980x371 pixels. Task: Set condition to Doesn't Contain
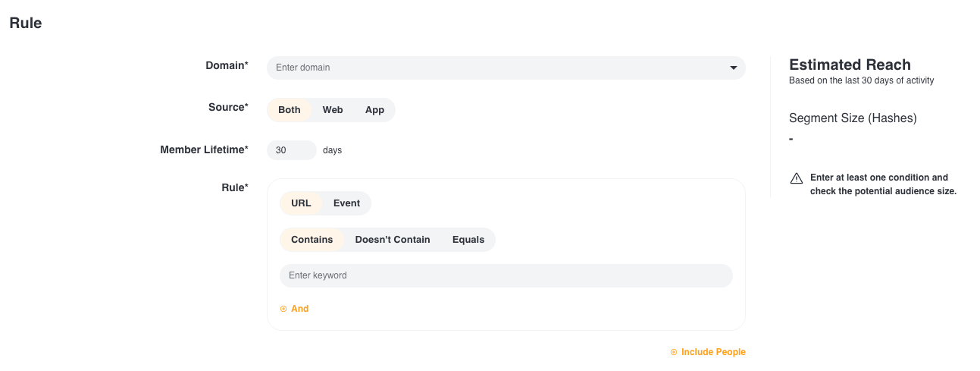point(392,240)
